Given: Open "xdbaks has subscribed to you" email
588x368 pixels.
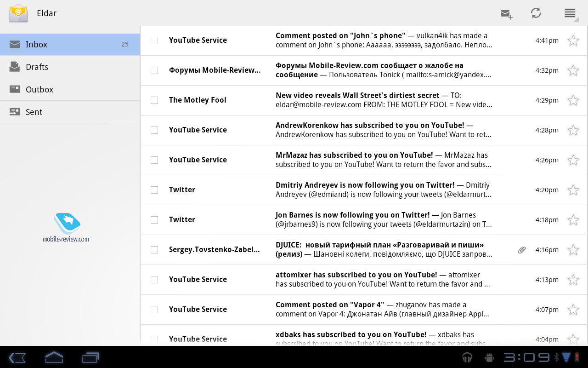Looking at the screenshot, I should [363, 335].
